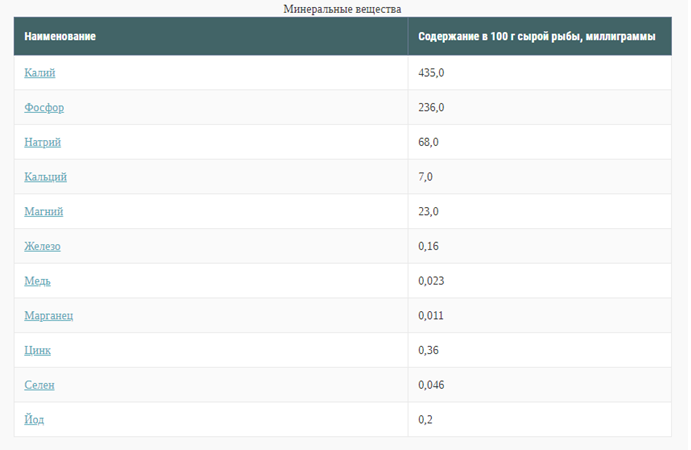Open the Магний link

44,212
